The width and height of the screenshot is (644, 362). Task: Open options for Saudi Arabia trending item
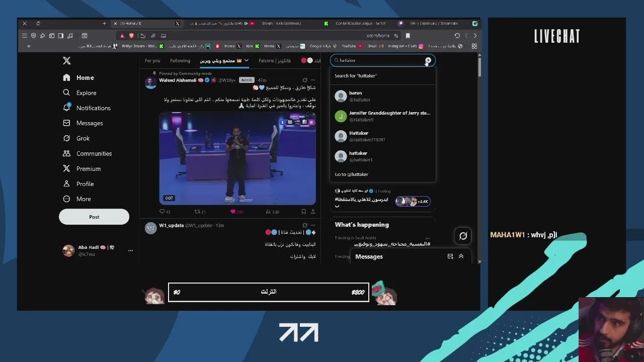coord(427,238)
